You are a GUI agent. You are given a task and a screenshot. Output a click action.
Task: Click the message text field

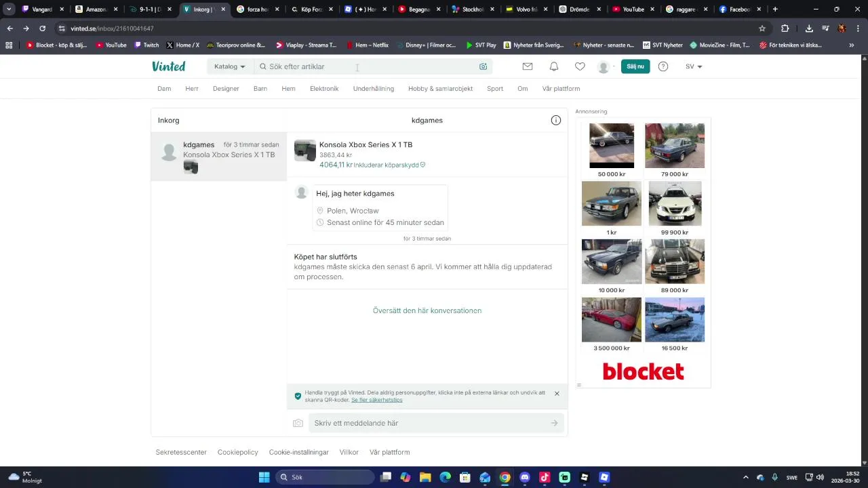click(436, 423)
